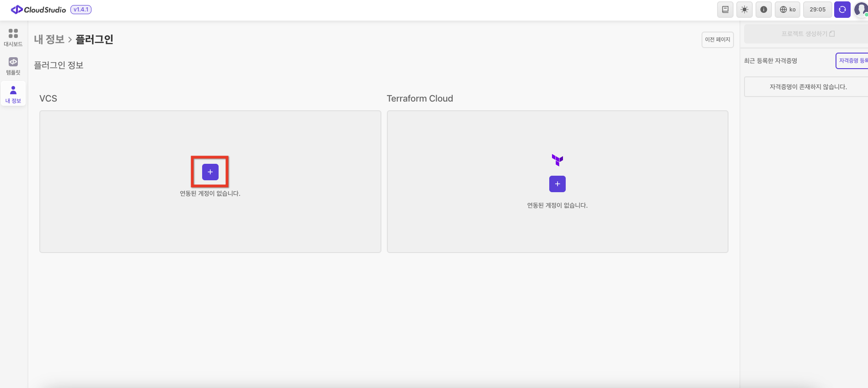868x388 pixels.
Task: Refresh the session with purple sync button
Action: pos(842,10)
